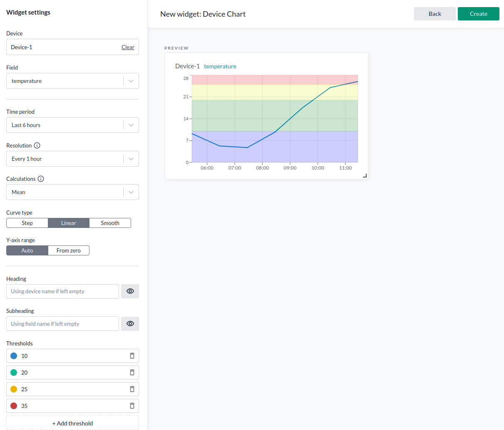The height and width of the screenshot is (430, 504).
Task: Click the widget preview resize handle
Action: (365, 175)
